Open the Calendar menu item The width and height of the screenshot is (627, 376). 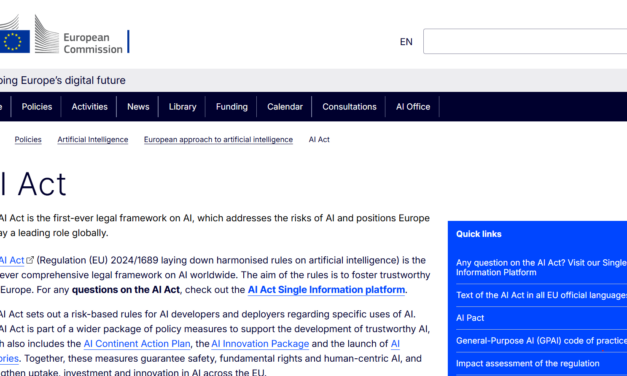(x=285, y=107)
